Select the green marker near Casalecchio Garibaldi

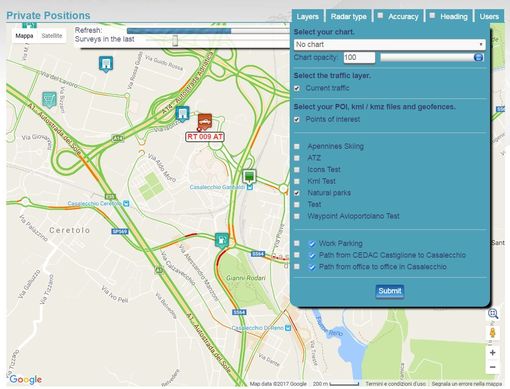(x=249, y=176)
